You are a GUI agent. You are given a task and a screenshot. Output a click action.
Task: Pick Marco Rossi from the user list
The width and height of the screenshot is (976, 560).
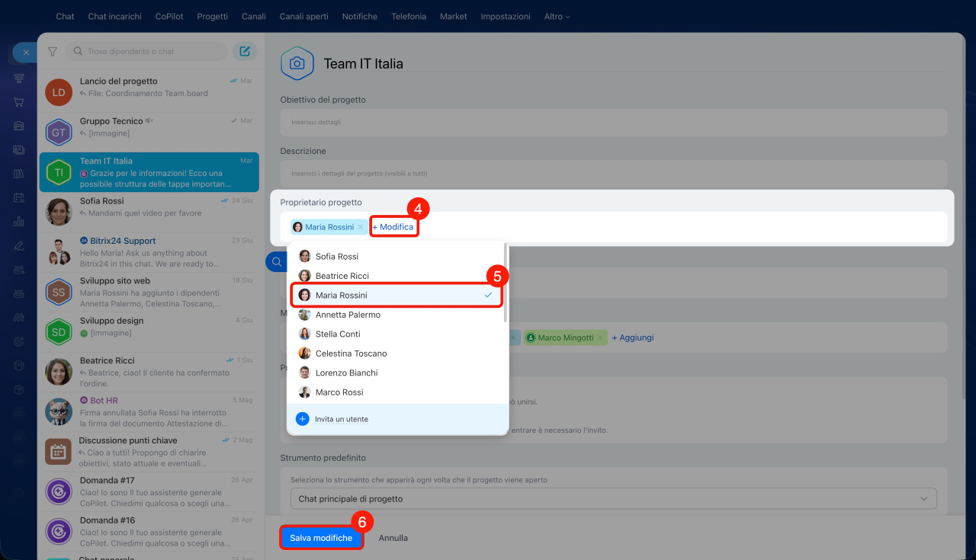tap(397, 392)
